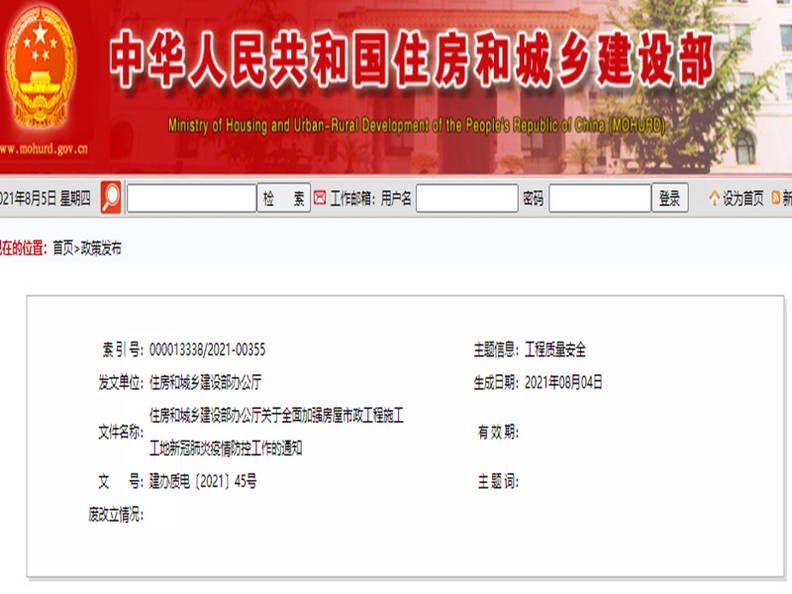792x594 pixels.
Task: Click the Chinese ministry title banner
Action: pos(412,58)
